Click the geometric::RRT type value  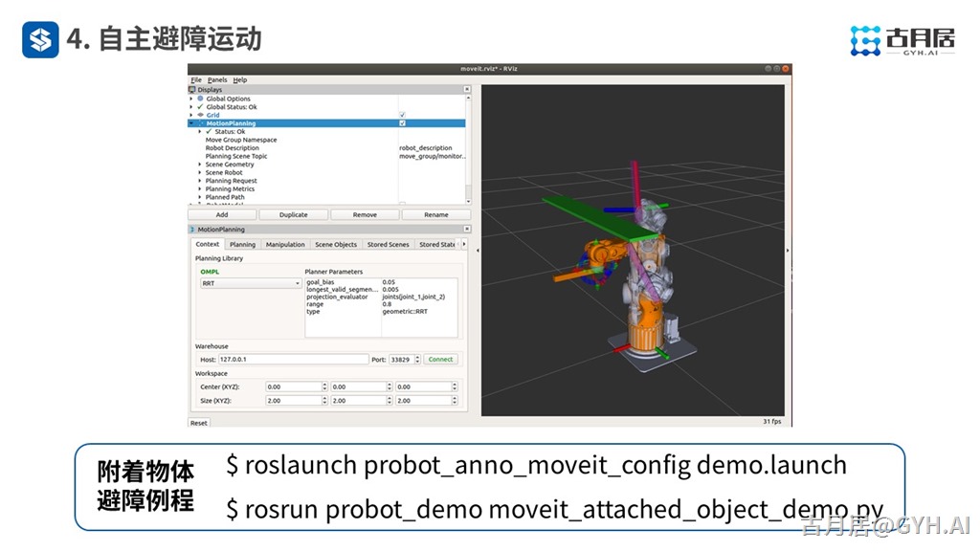click(405, 311)
